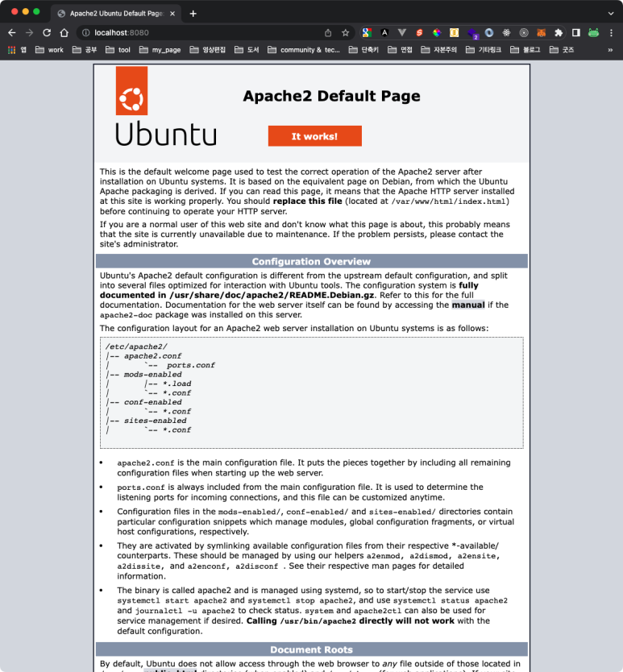Open the work bookmark folder
Screen dimensions: 623x672
pyautogui.click(x=49, y=50)
